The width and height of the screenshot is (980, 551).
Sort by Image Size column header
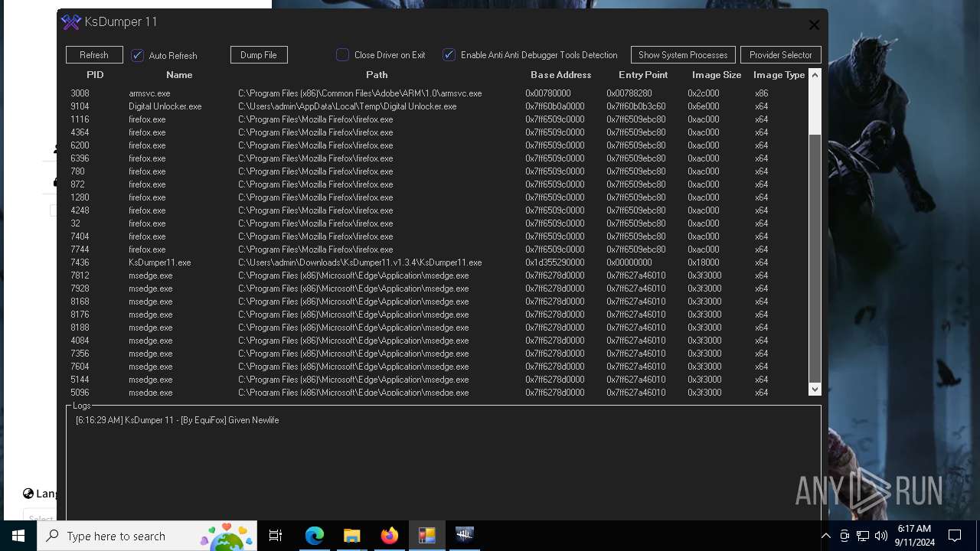(717, 75)
